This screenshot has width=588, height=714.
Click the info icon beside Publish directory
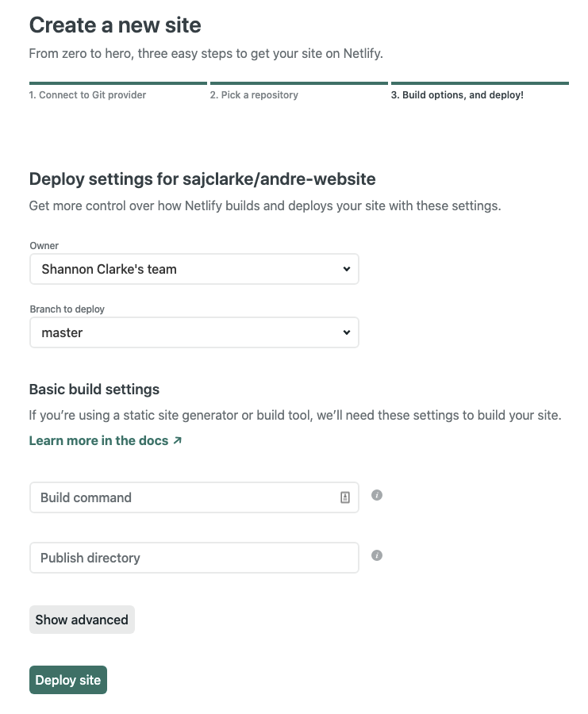377,555
